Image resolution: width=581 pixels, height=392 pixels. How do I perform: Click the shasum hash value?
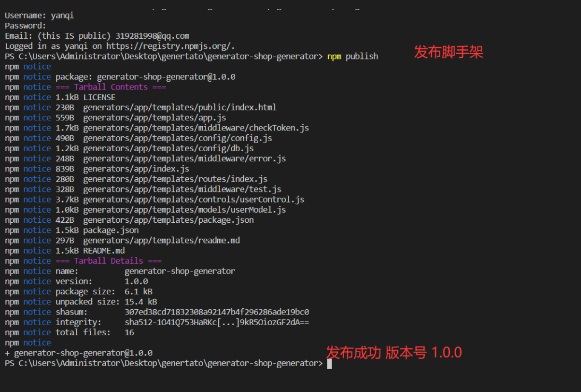[217, 312]
